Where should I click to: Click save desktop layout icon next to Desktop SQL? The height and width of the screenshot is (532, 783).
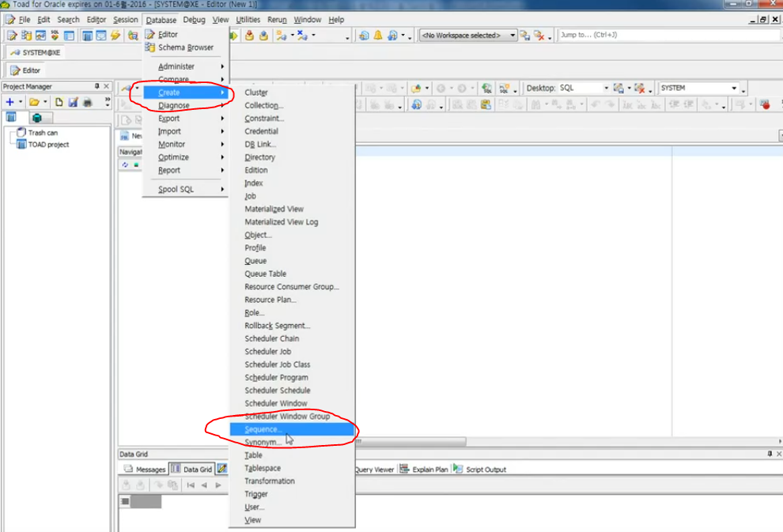coord(618,89)
